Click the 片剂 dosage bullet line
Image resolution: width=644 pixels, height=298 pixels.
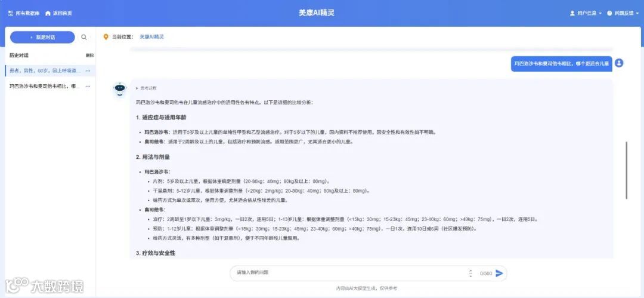coord(241,181)
